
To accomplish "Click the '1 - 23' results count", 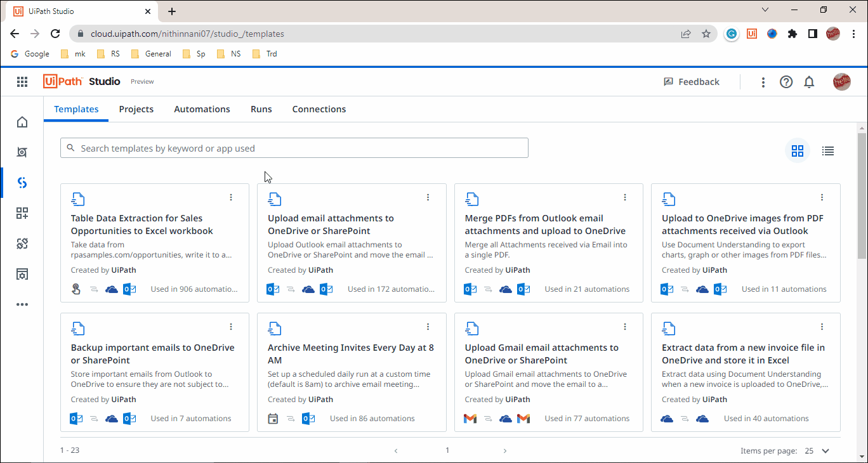I will (70, 451).
